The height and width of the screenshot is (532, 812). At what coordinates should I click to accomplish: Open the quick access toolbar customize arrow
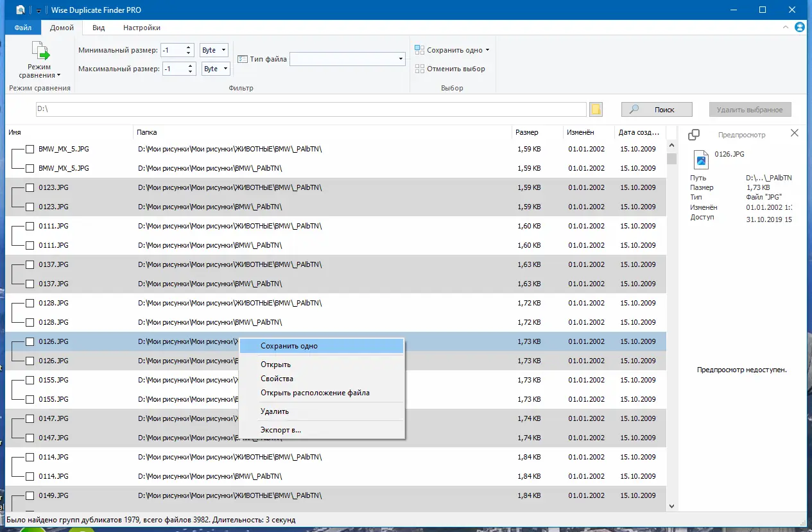coord(39,10)
